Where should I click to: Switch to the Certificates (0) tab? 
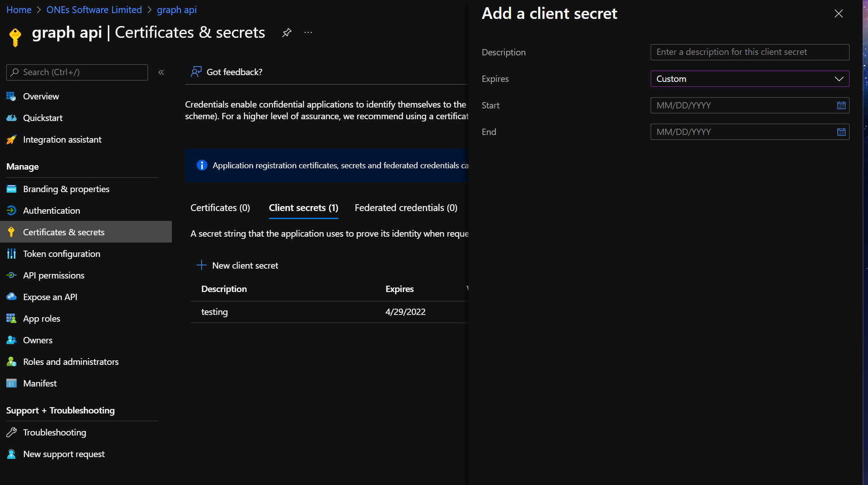[x=220, y=208]
